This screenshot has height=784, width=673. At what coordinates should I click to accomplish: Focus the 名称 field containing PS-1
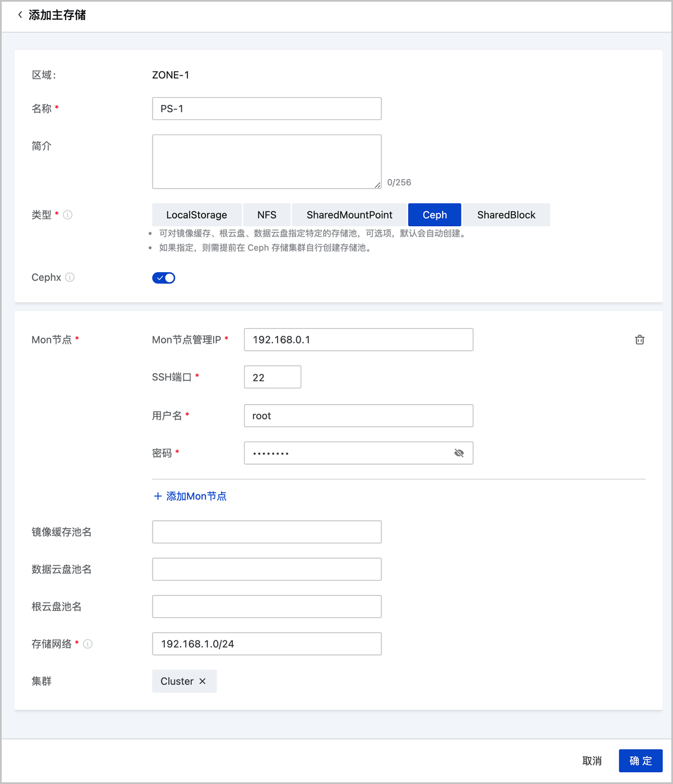(266, 109)
